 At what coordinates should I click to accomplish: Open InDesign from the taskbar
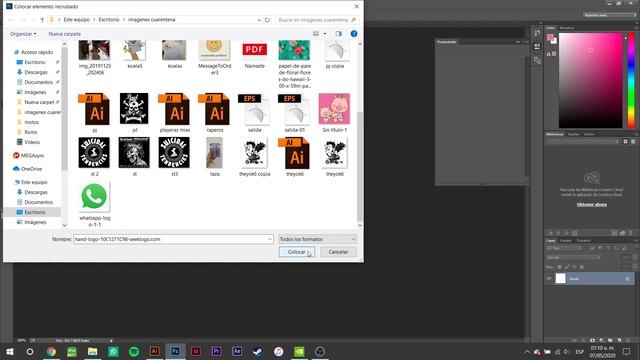coord(196,351)
